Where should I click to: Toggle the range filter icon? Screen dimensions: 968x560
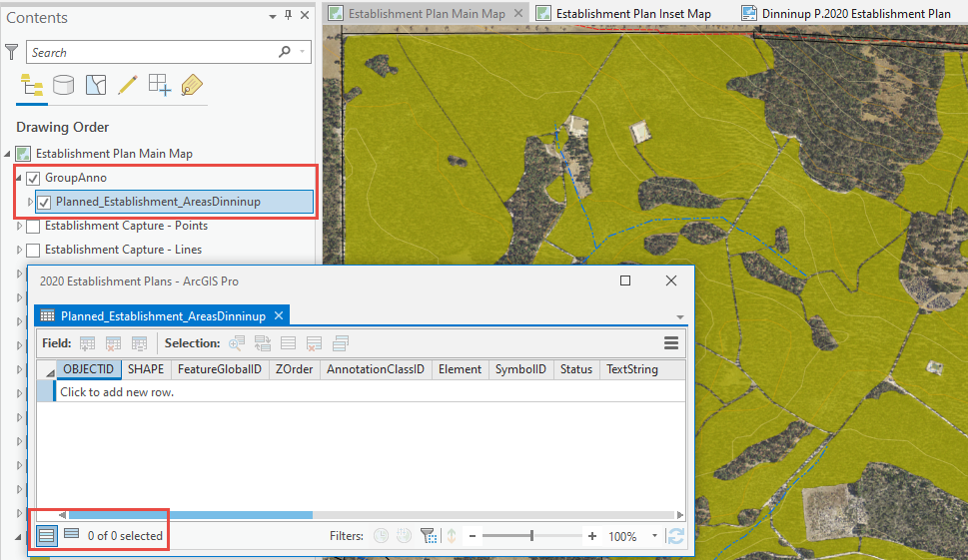pos(404,536)
